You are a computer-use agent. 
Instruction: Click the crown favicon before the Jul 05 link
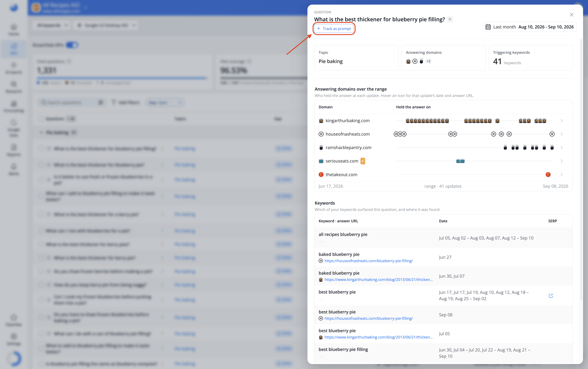321,337
